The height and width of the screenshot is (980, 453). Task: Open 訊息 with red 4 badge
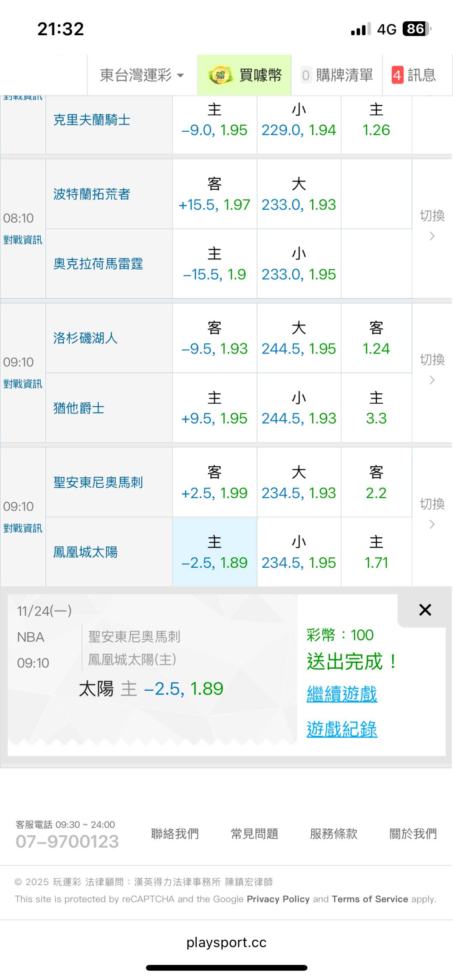(x=414, y=75)
